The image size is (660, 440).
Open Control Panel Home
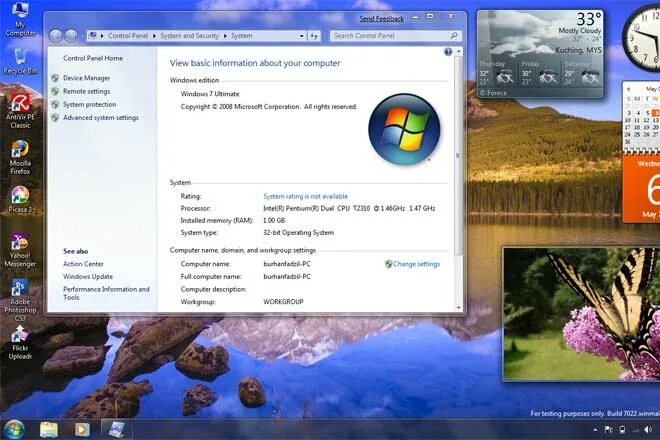tap(93, 58)
